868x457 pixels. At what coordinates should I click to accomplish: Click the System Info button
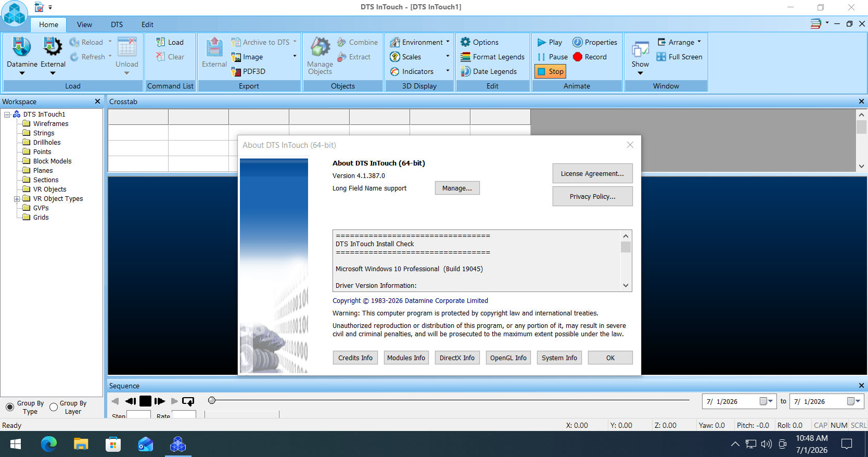(x=559, y=358)
